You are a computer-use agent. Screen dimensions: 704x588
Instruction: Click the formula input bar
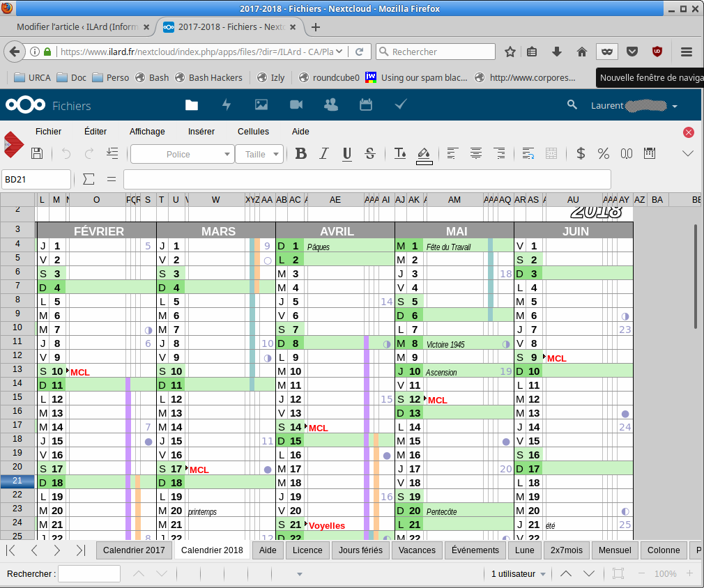coord(367,179)
